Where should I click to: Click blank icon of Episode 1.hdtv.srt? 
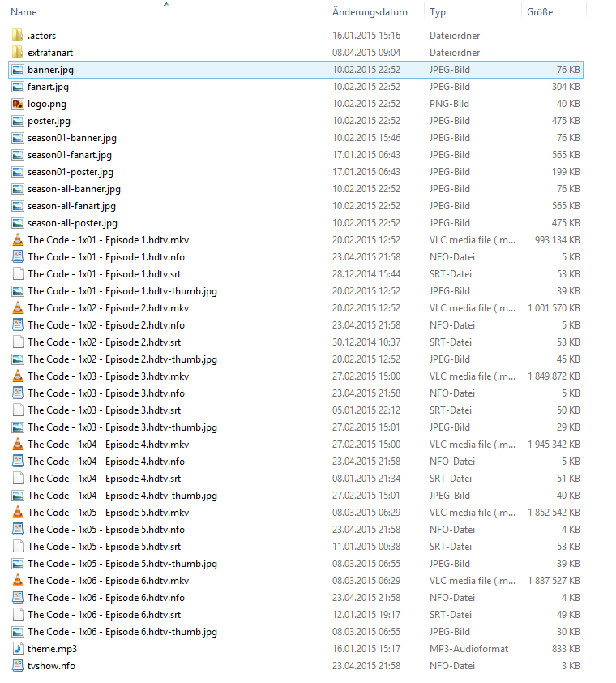17,274
